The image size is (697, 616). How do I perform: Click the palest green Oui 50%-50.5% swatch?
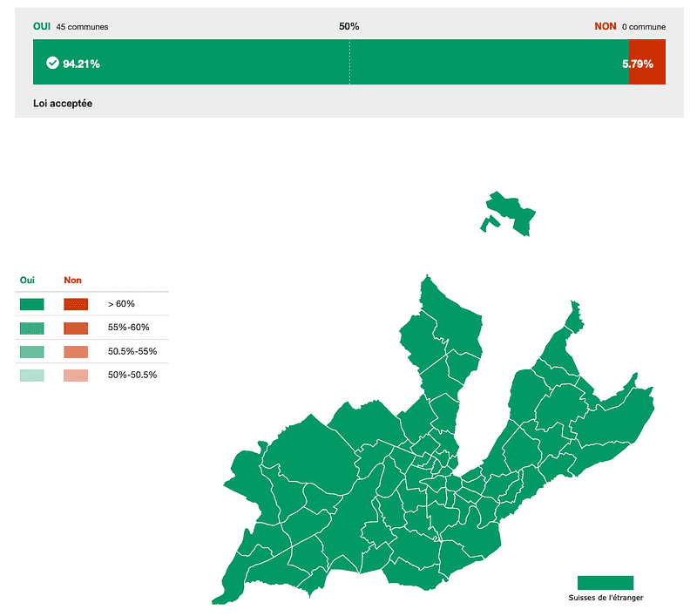point(32,375)
